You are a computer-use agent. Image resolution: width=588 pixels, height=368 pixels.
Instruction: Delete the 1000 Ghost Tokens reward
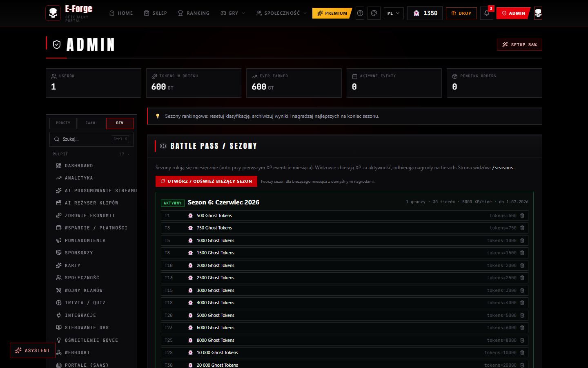(x=522, y=240)
